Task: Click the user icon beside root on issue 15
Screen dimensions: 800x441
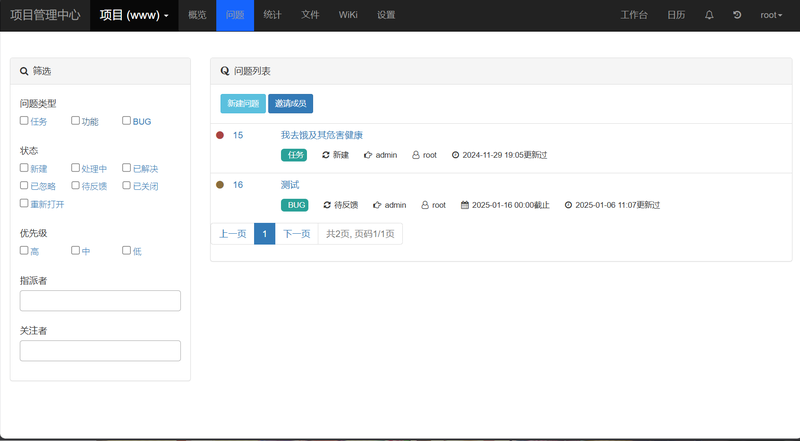Action: (416, 155)
